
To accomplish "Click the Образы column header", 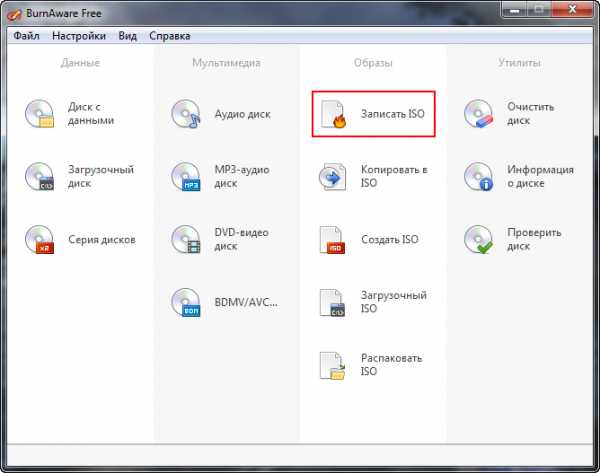I will tap(373, 63).
